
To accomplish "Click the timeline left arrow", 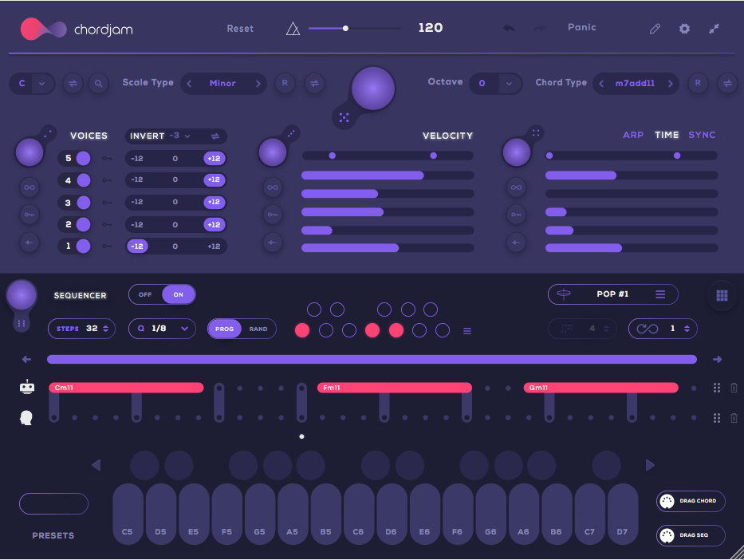I will click(27, 359).
